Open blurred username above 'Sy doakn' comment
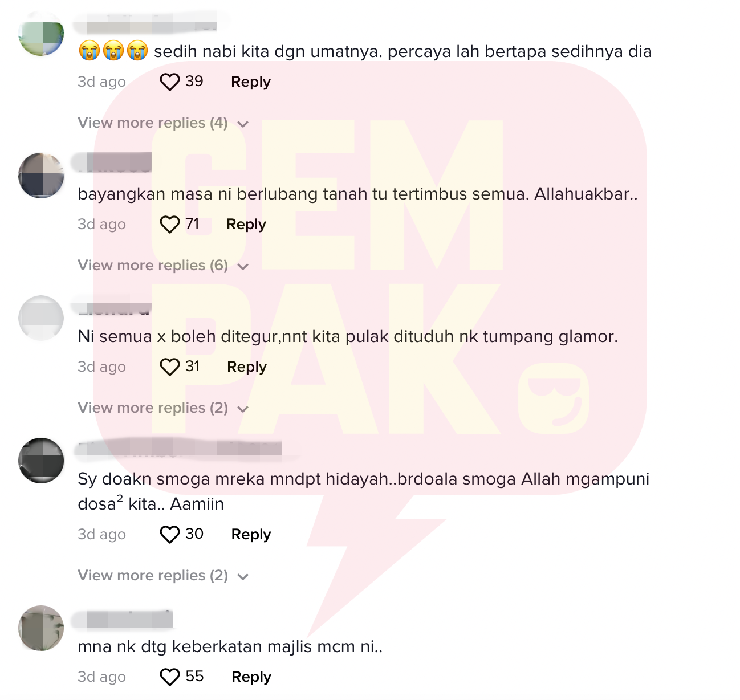The image size is (740, 700). (x=179, y=449)
